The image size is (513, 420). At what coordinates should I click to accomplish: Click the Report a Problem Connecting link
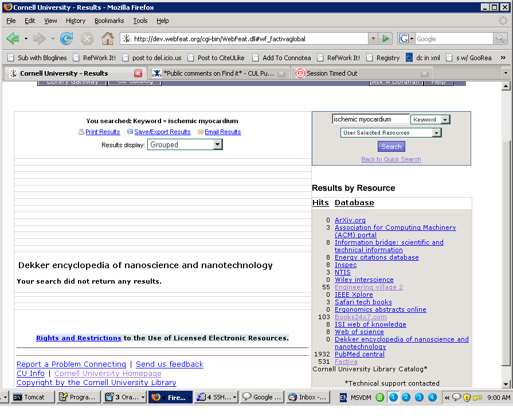[71, 364]
